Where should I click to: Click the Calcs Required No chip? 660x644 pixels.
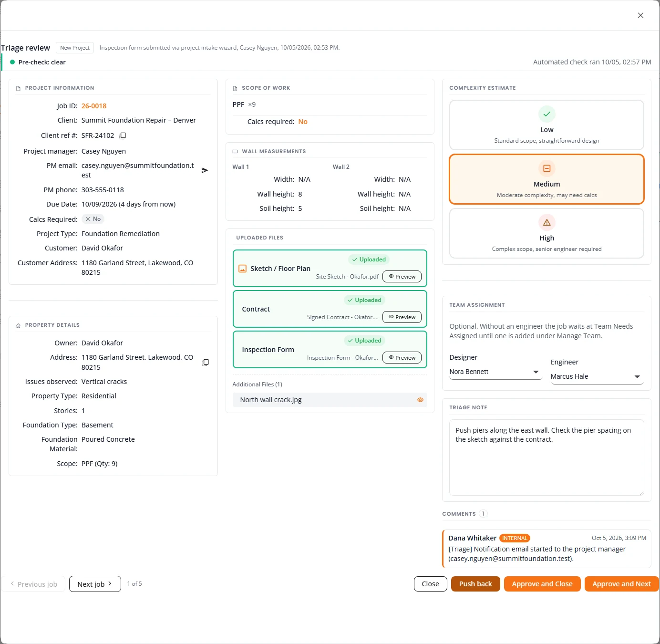click(x=93, y=219)
